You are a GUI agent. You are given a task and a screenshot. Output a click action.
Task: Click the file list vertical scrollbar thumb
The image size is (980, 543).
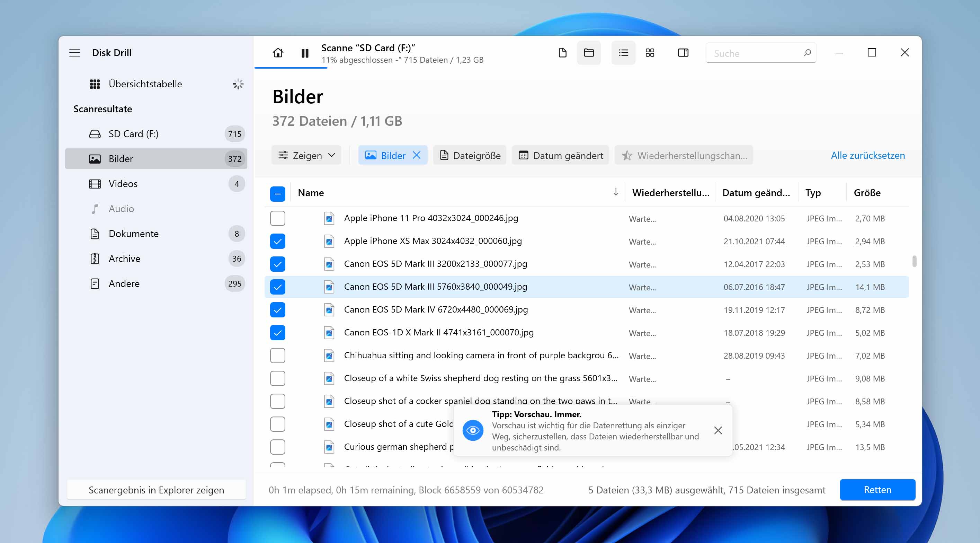(x=914, y=261)
